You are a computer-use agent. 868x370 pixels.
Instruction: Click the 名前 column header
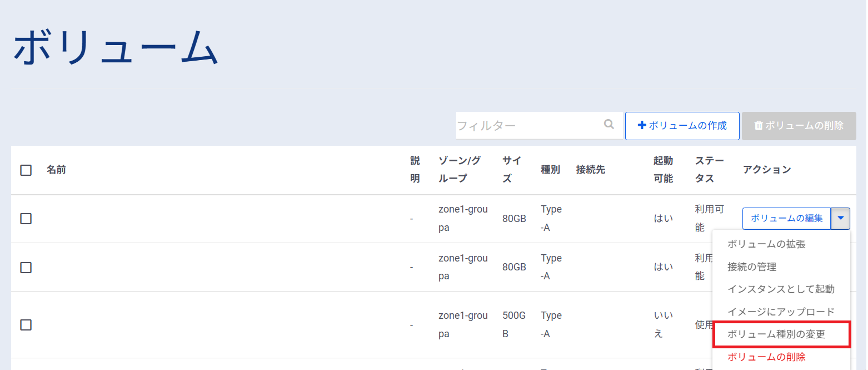[x=56, y=170]
